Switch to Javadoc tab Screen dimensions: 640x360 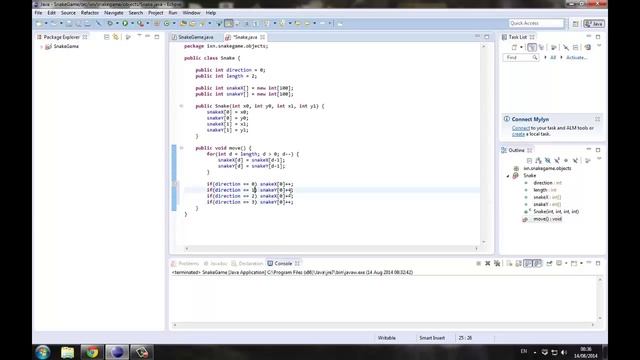point(216,264)
